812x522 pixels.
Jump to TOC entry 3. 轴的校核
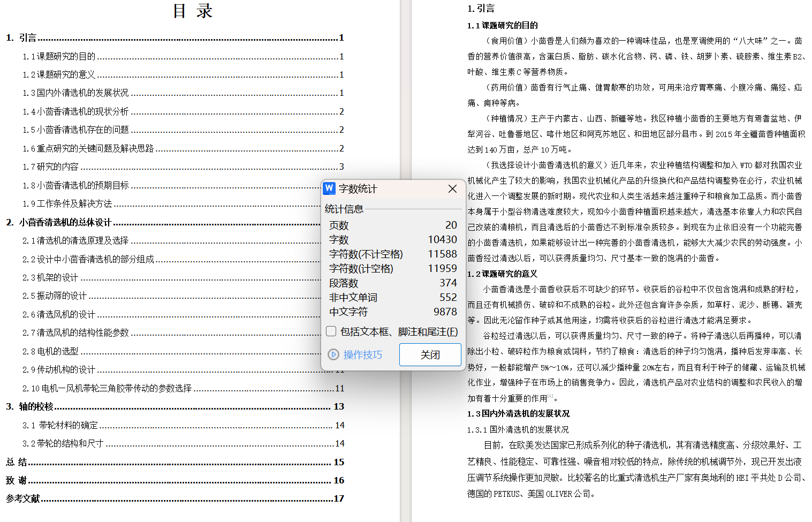[x=30, y=406]
